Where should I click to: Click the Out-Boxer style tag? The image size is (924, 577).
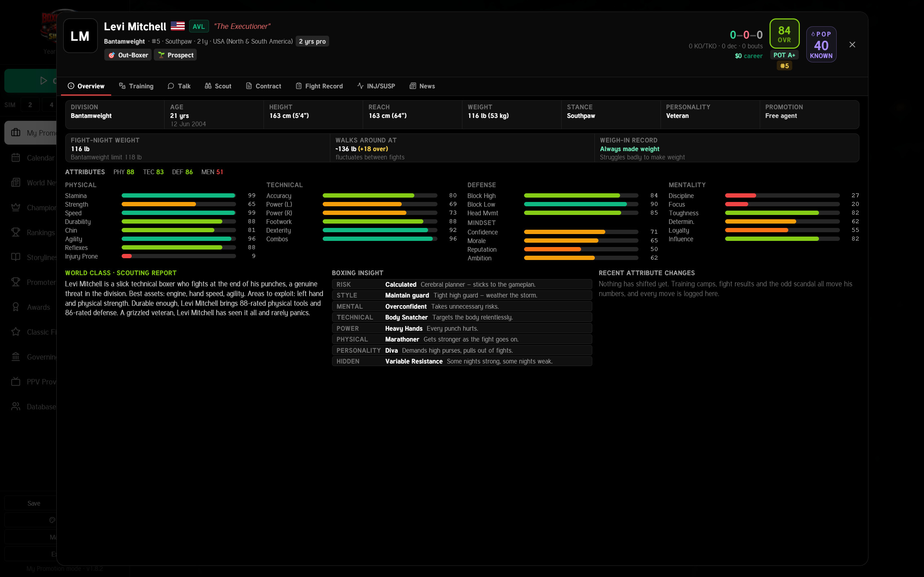(x=128, y=55)
